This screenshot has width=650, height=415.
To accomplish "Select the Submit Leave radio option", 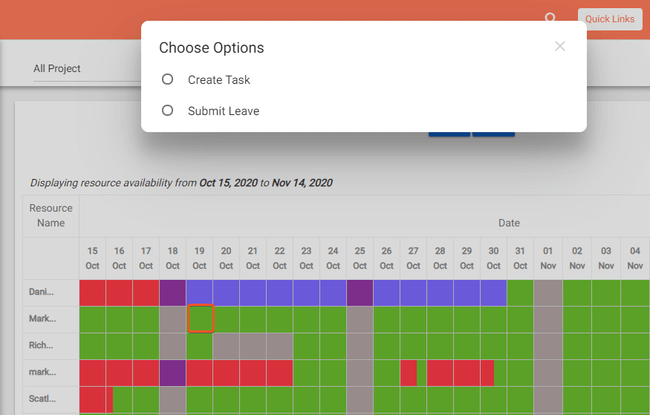I will 167,111.
